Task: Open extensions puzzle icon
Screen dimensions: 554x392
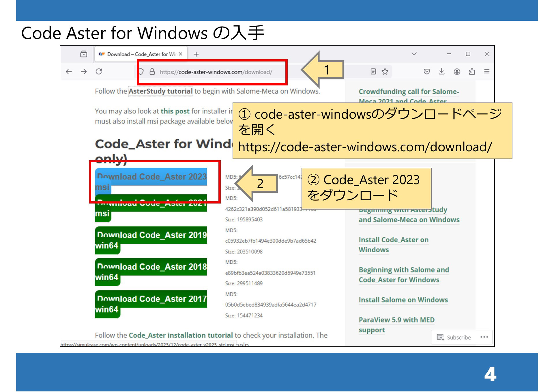Action: click(472, 72)
